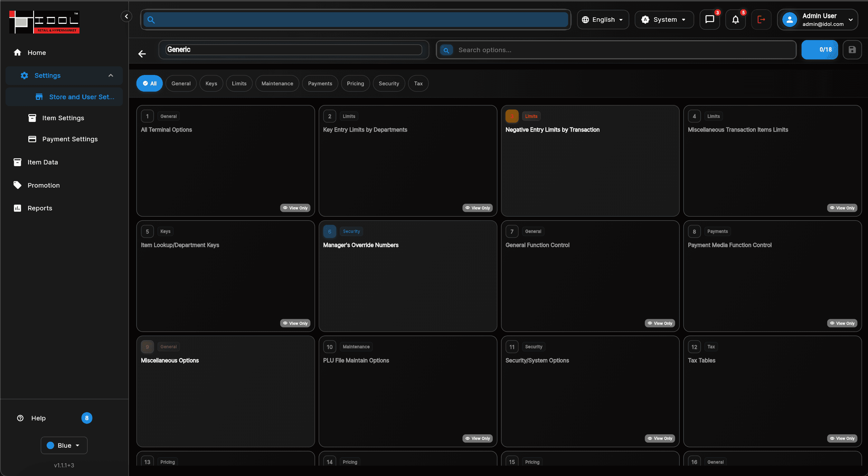Select the Limits filter chip
This screenshot has width=868, height=476.
239,83
